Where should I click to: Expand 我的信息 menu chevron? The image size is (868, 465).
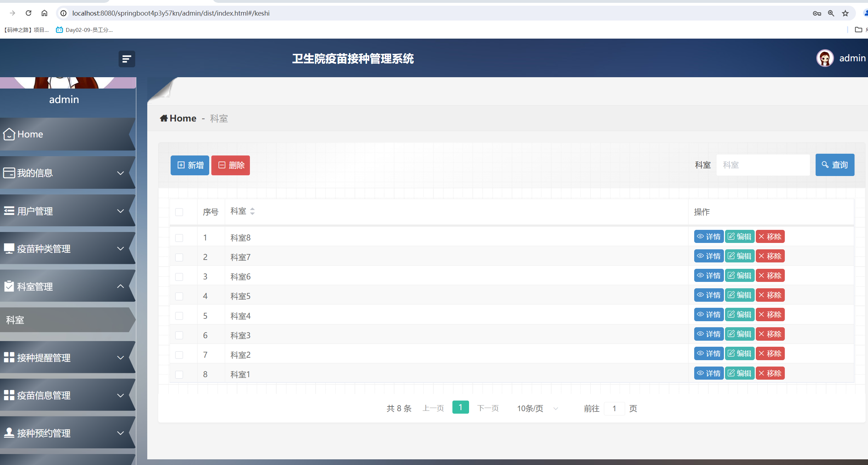pos(120,173)
